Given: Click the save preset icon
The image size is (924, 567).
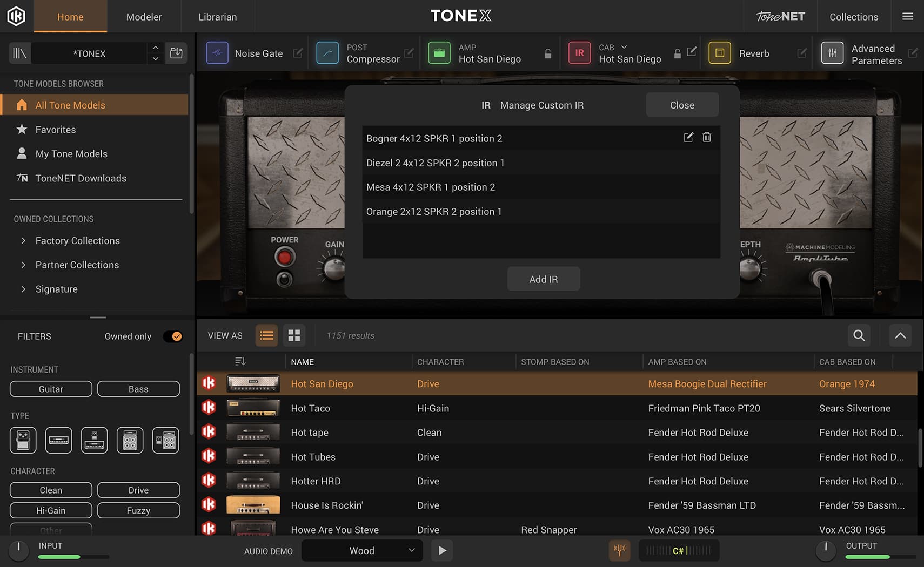Looking at the screenshot, I should tap(176, 53).
